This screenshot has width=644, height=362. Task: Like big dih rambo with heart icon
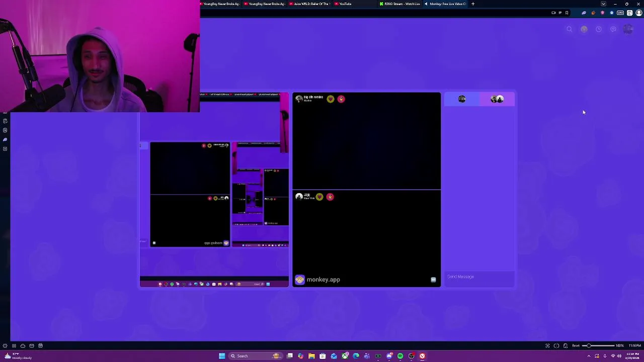pos(330,99)
